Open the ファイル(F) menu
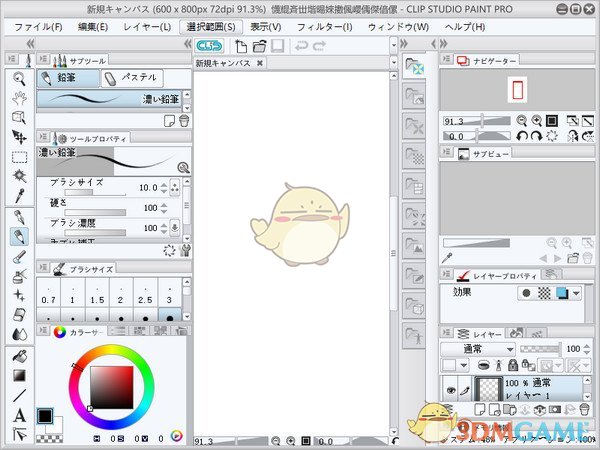The height and width of the screenshot is (450, 600). click(x=38, y=27)
